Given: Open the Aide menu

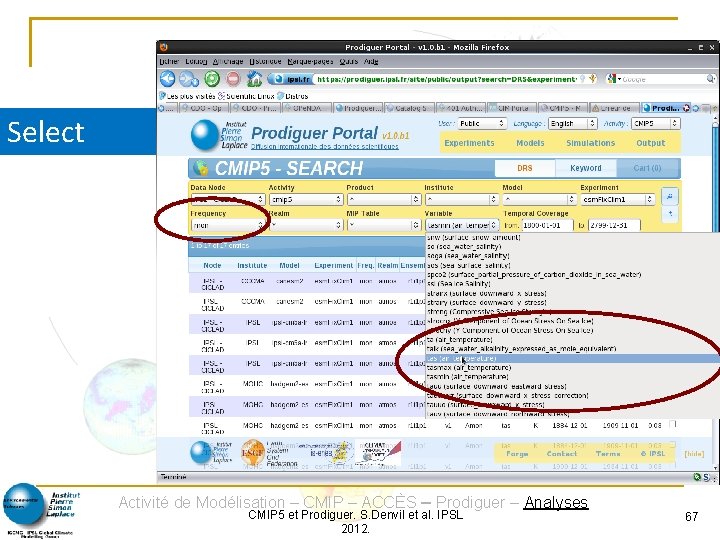Looking at the screenshot, I should [371, 62].
